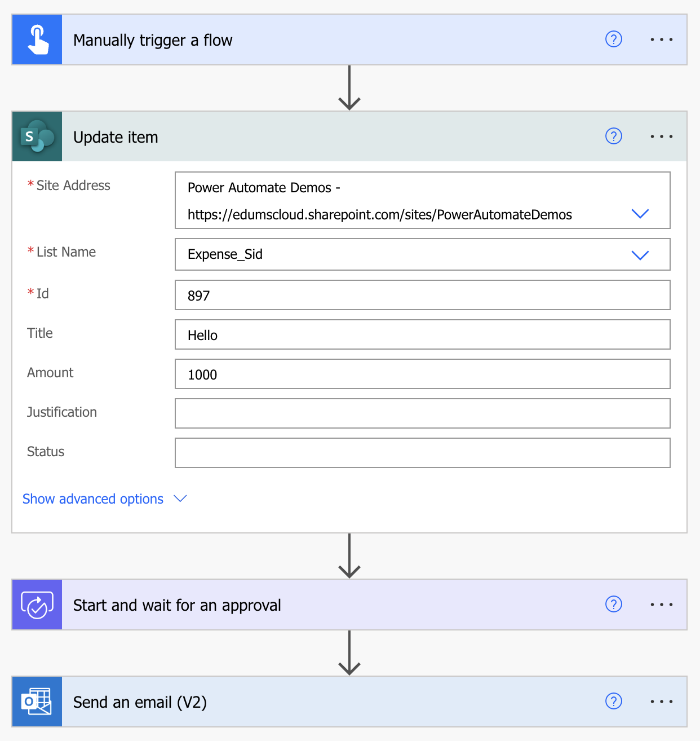Click the empty Status field
The image size is (700, 741).
coord(422,453)
